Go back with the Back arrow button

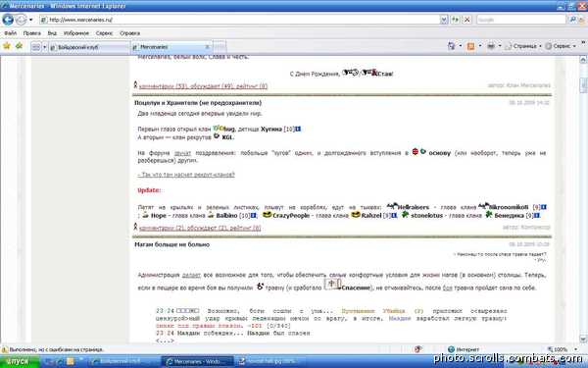8,20
